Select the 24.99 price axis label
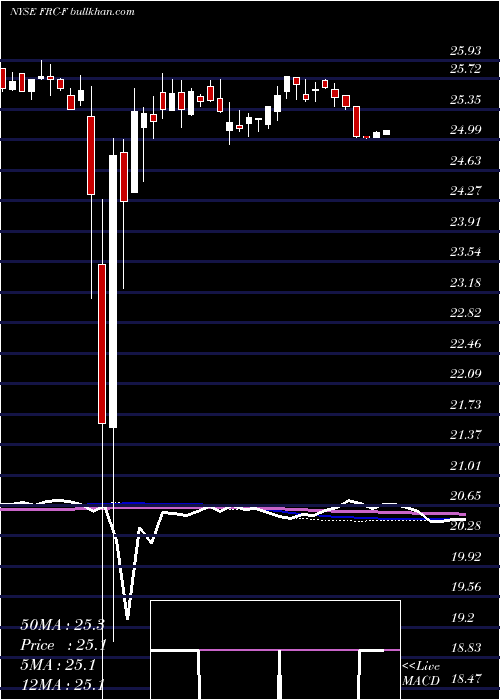Screen dimensions: 500x700 465,130
